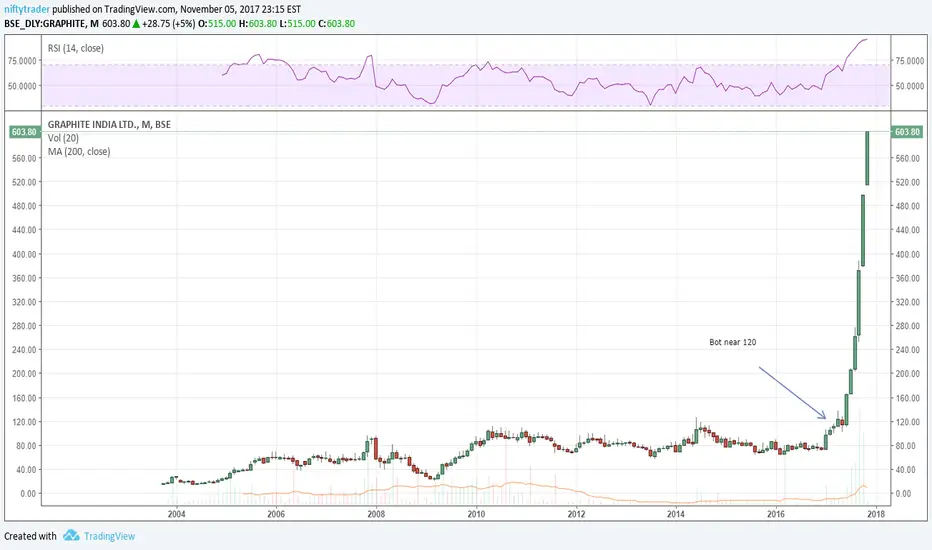The height and width of the screenshot is (550, 932).
Task: Click the 'Bot near 120' annotation text
Action: coord(732,342)
